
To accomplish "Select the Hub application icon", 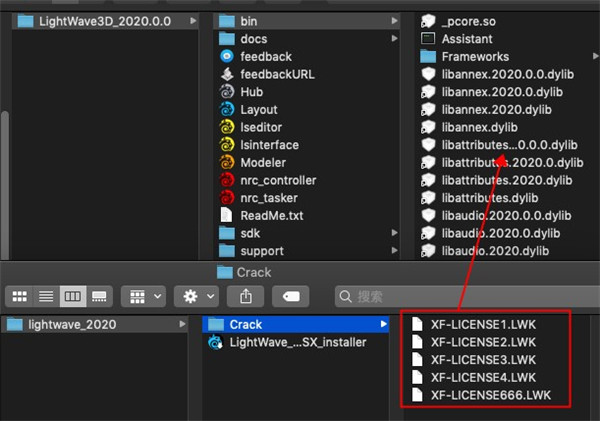I will [x=227, y=92].
